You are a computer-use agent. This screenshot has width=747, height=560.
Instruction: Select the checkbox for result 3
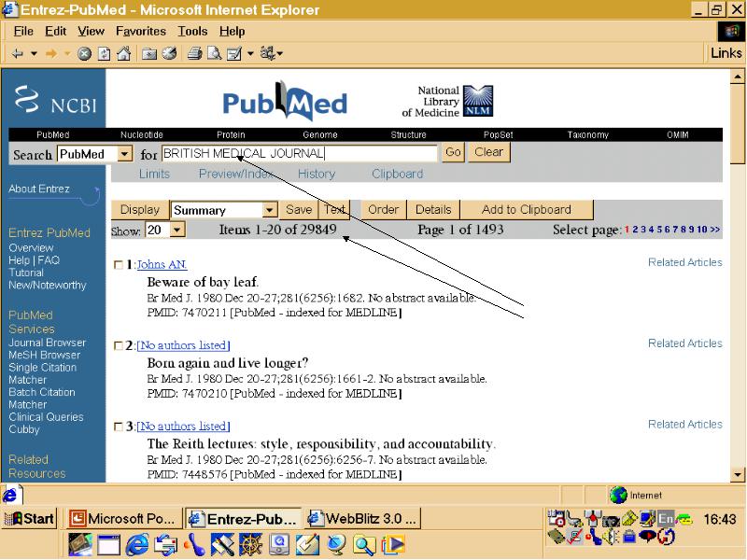point(119,427)
